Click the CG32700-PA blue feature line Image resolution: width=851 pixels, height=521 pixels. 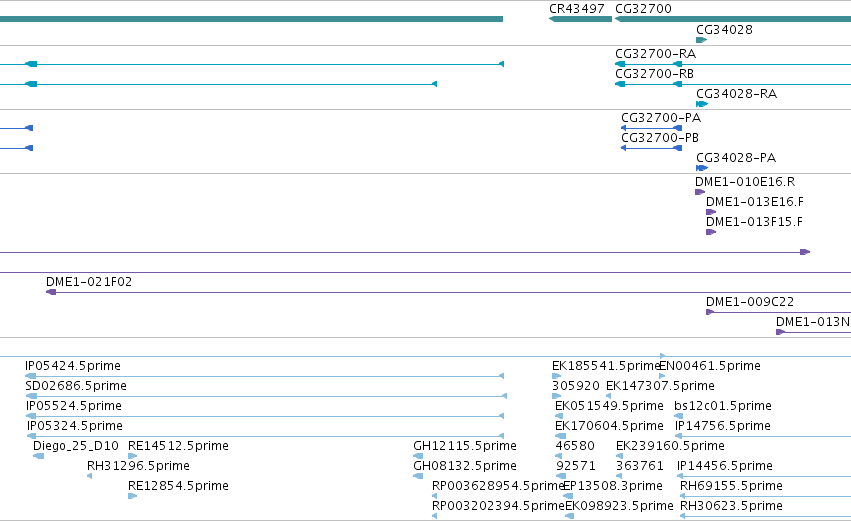pyautogui.click(x=651, y=128)
